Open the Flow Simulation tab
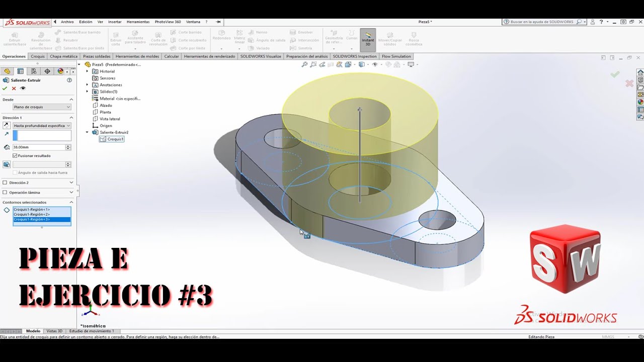The height and width of the screenshot is (362, 644). point(396,56)
